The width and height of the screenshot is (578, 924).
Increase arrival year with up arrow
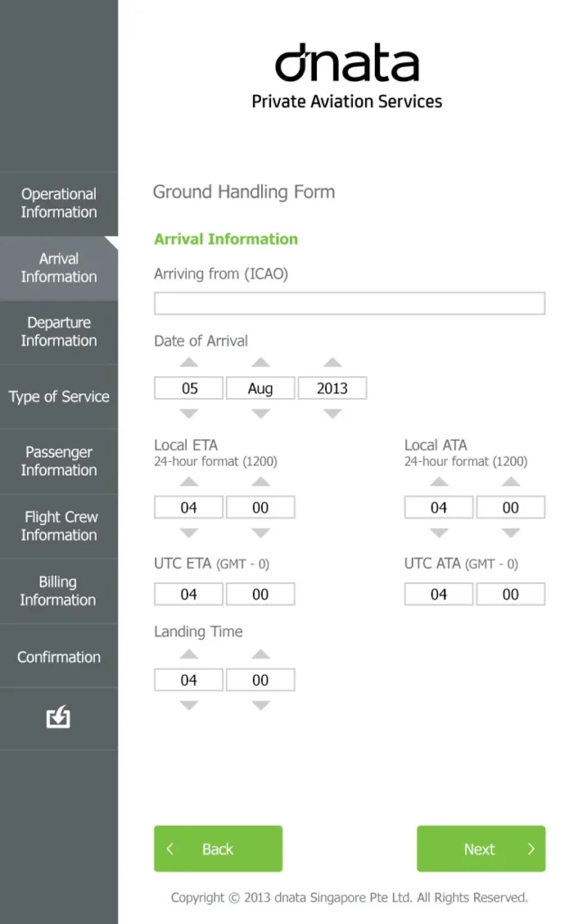pyautogui.click(x=332, y=363)
